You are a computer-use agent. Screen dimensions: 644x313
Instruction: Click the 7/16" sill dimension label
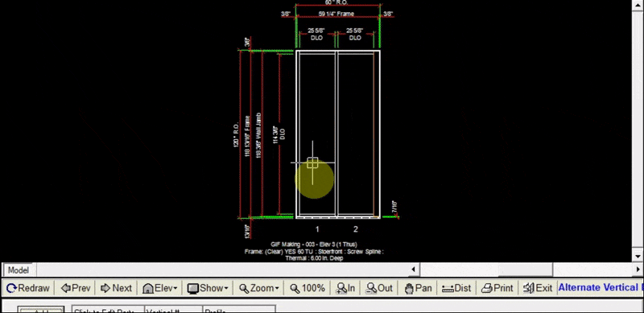[394, 207]
